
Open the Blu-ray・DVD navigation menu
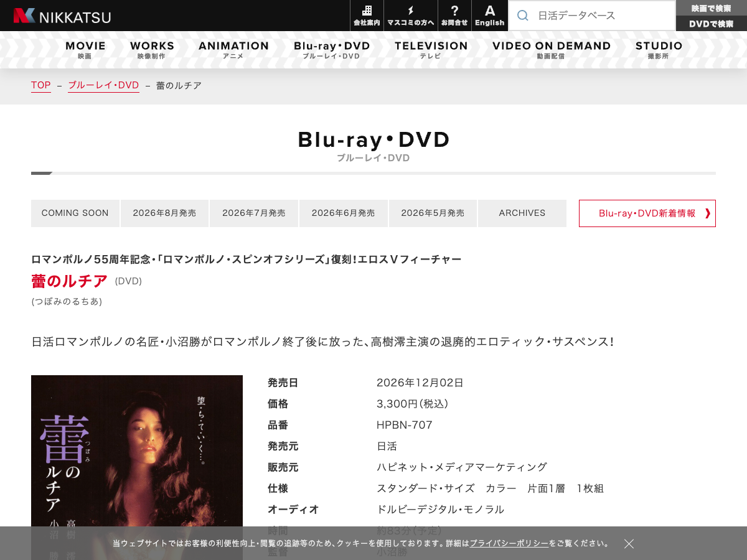[332, 50]
